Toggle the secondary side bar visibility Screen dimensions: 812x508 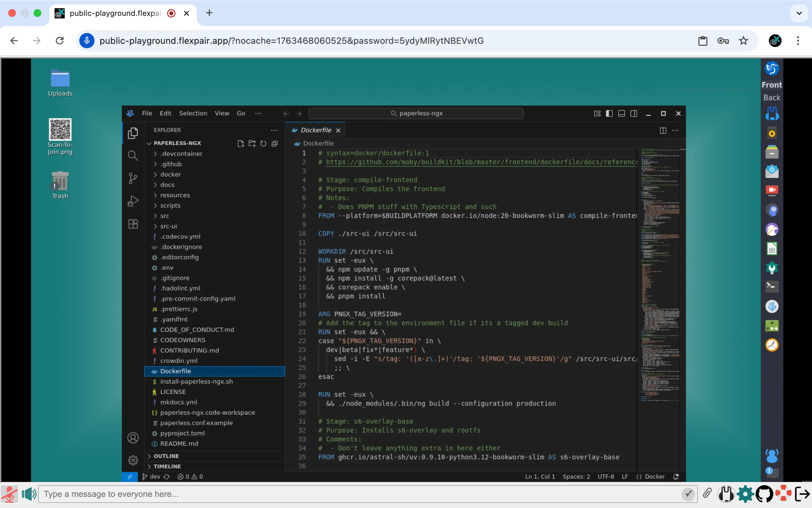coord(634,114)
